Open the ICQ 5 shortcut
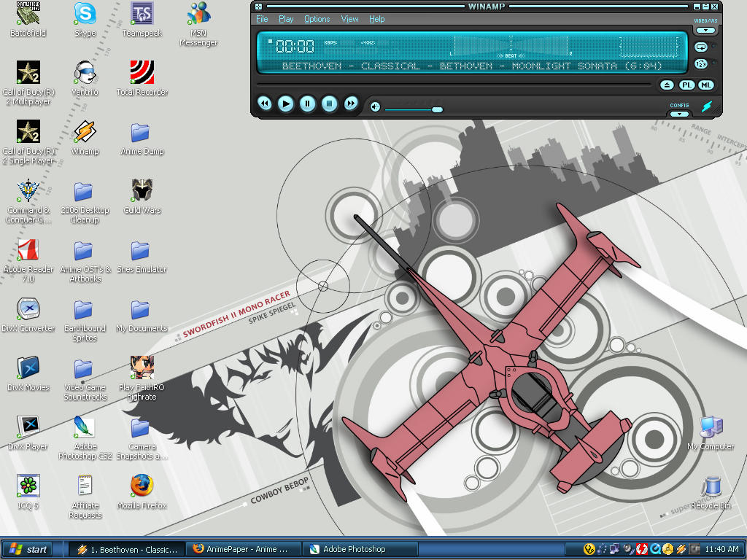This screenshot has height=560, width=747. point(28,491)
